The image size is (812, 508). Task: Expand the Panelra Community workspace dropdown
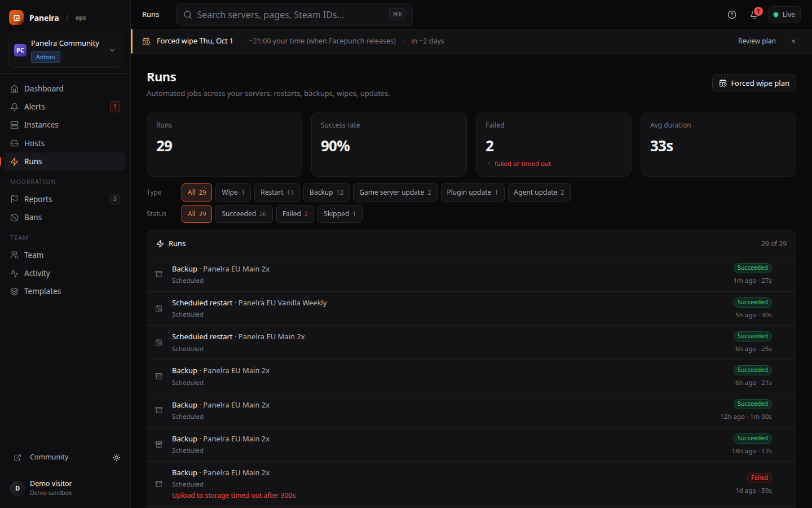112,50
